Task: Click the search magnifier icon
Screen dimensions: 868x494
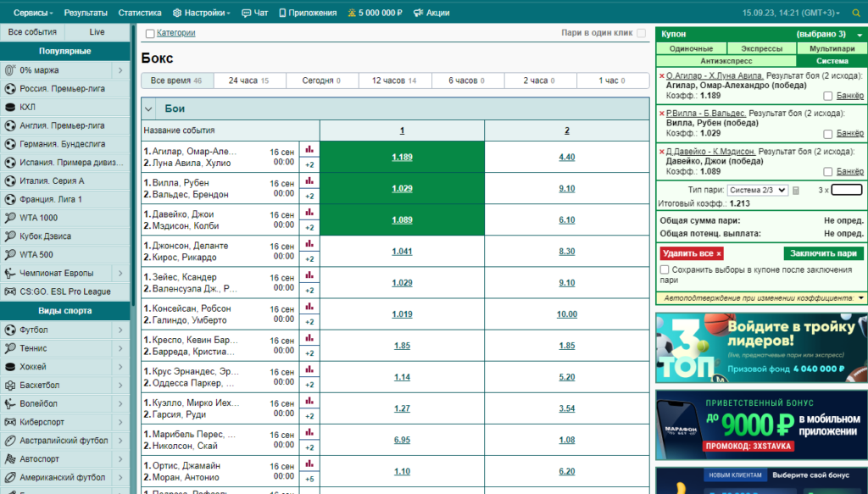Action: (x=856, y=13)
